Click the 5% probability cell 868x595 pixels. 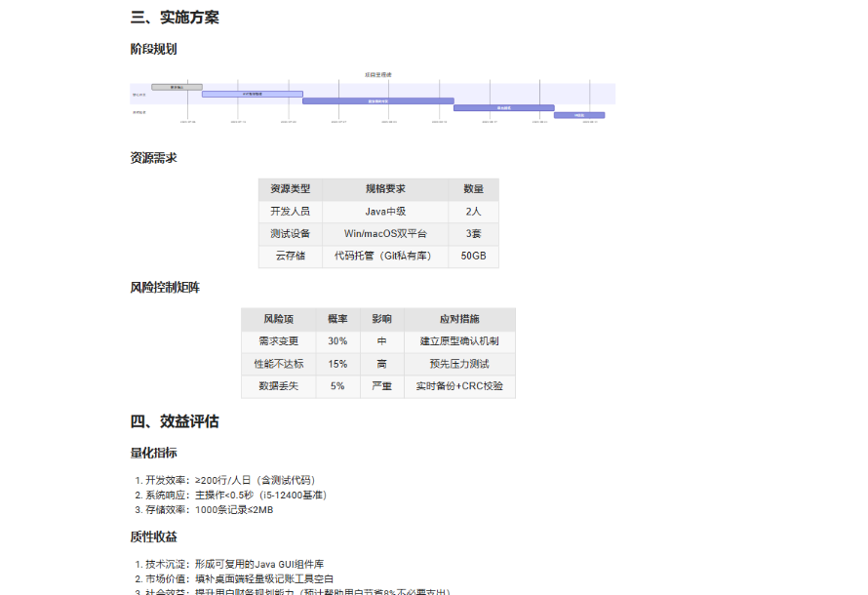point(337,386)
